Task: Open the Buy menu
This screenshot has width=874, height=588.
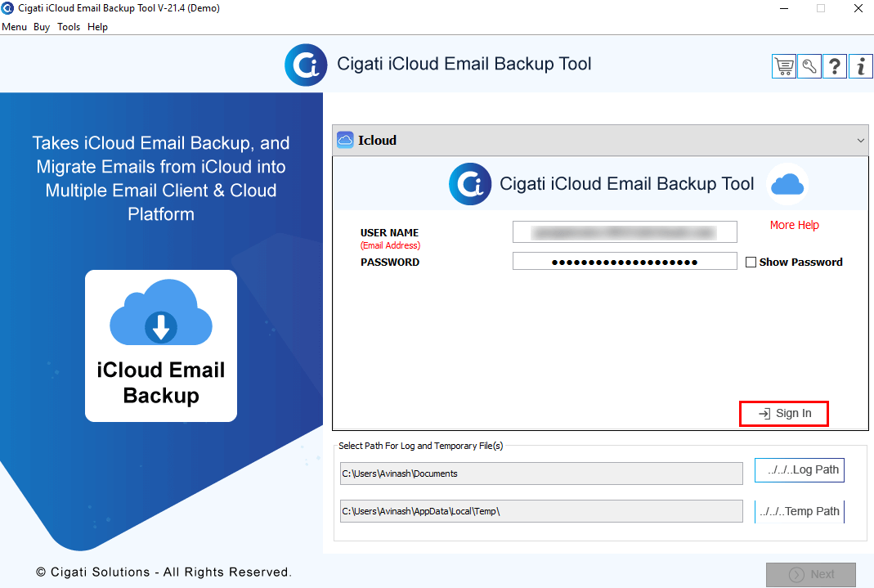Action: click(42, 27)
